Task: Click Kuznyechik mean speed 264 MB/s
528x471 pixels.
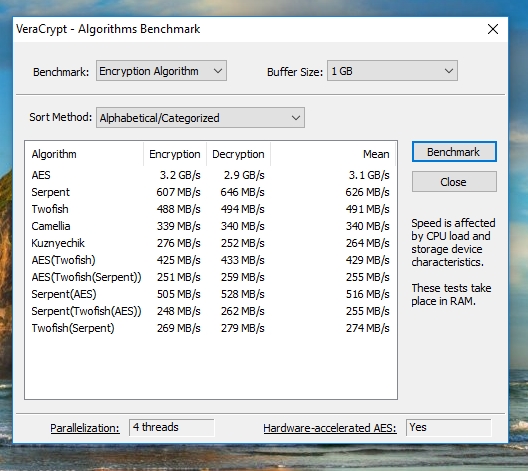Action: tap(367, 243)
